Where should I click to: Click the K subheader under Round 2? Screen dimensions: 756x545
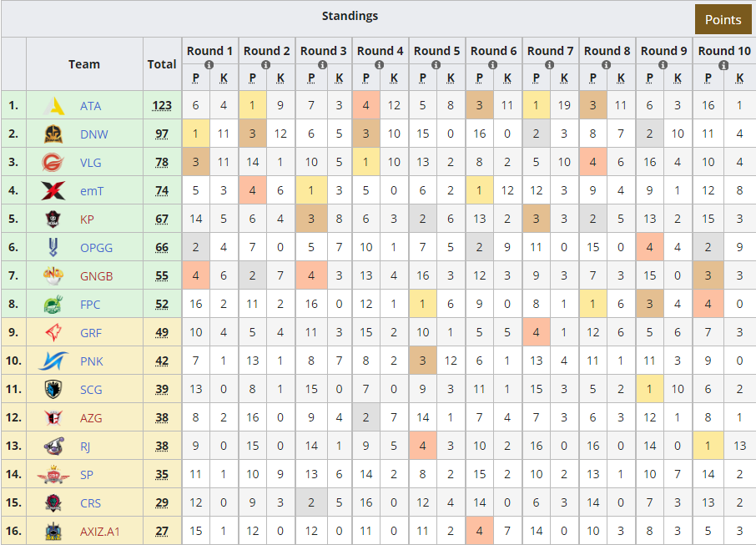pos(281,79)
